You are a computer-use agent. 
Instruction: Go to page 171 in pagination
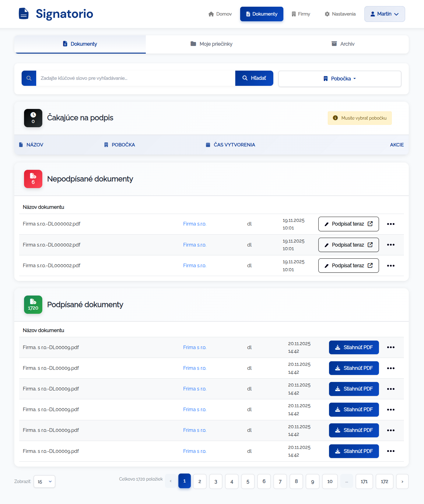364,481
